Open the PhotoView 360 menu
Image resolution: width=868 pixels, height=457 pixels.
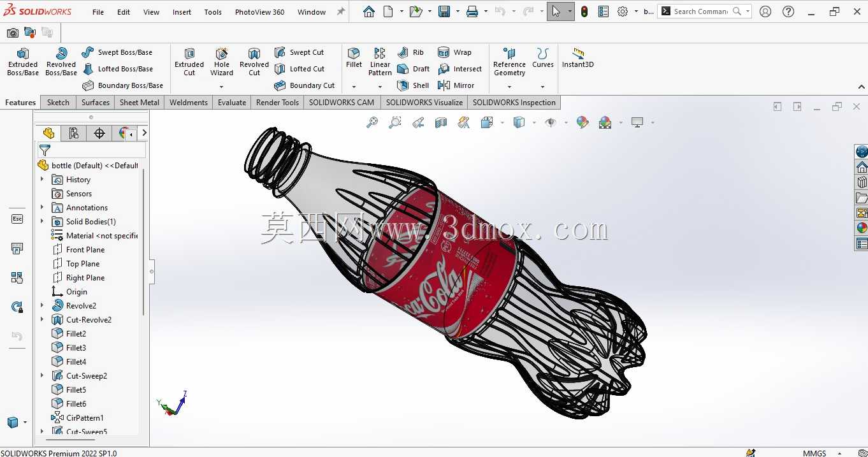coord(259,11)
